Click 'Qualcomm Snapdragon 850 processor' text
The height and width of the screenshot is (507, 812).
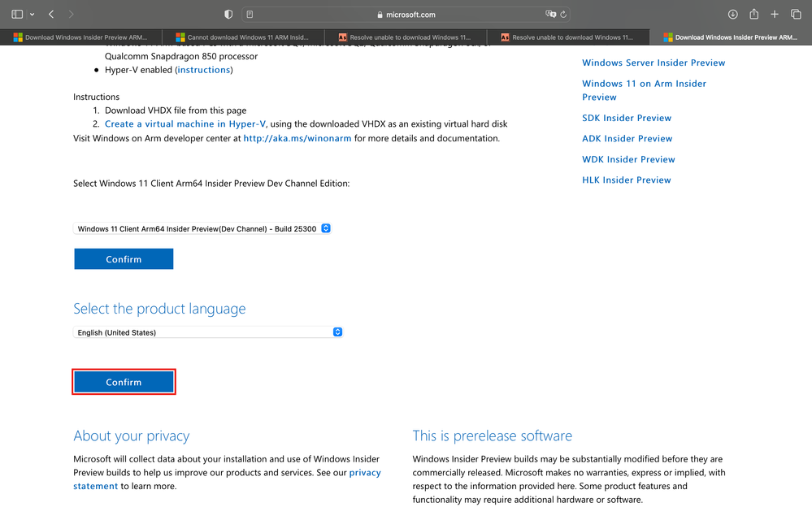tap(181, 56)
